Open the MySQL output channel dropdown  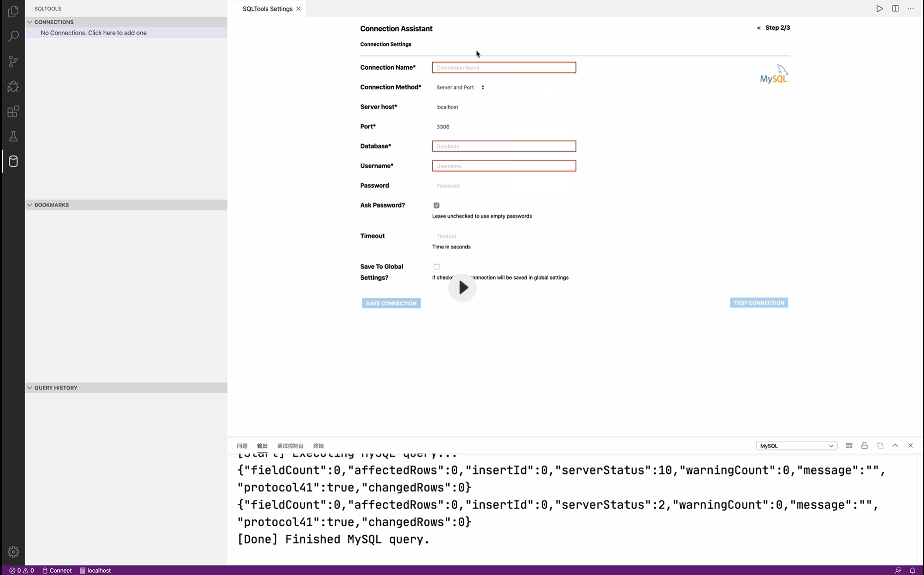pyautogui.click(x=797, y=446)
